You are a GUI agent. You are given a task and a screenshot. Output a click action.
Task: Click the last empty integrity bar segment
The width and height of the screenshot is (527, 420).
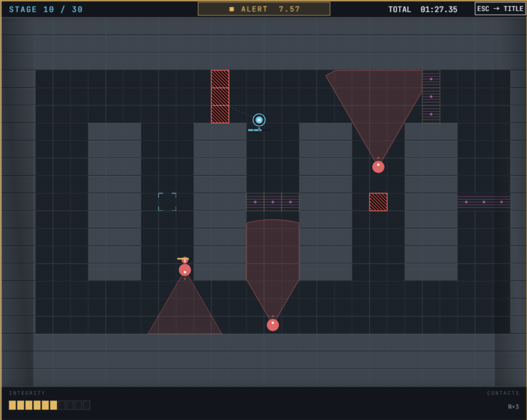tap(86, 405)
